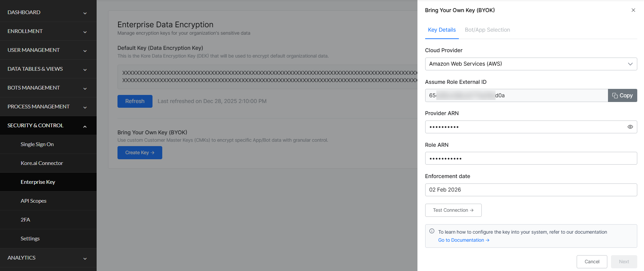Go to the API Scopes page

[x=33, y=201]
